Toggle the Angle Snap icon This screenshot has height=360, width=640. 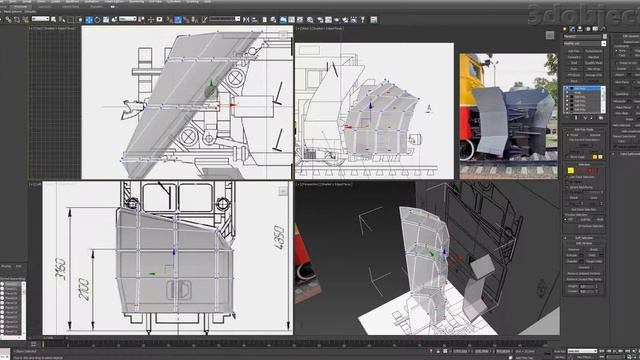(x=187, y=20)
